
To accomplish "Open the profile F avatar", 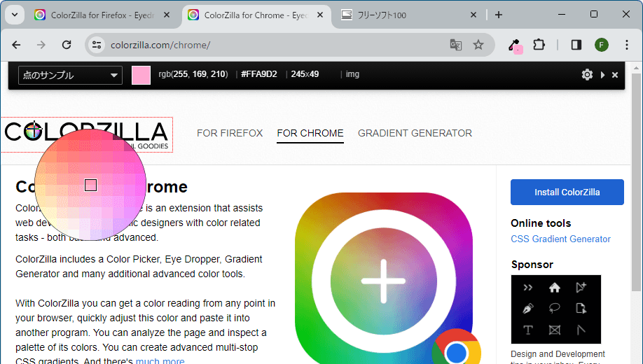I will 602,45.
